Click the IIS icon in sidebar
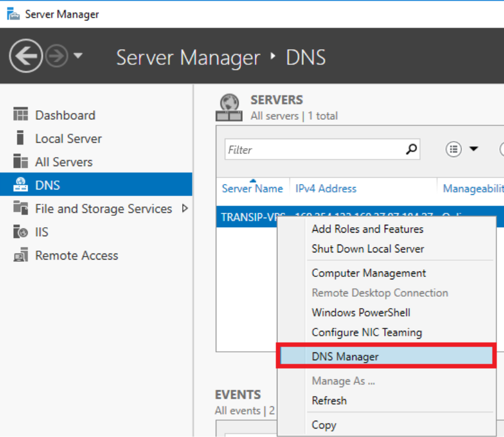The width and height of the screenshot is (504, 437). coord(21,232)
